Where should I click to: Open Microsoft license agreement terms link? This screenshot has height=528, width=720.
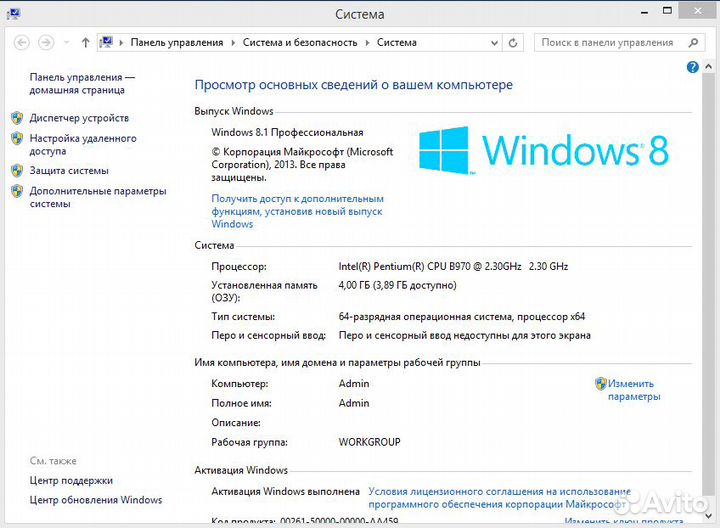[x=499, y=498]
